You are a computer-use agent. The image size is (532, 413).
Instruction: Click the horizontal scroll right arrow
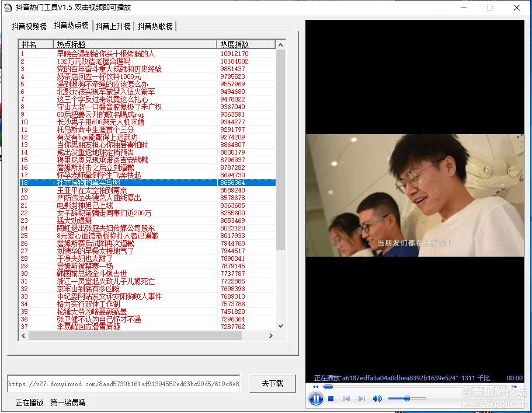(x=271, y=336)
